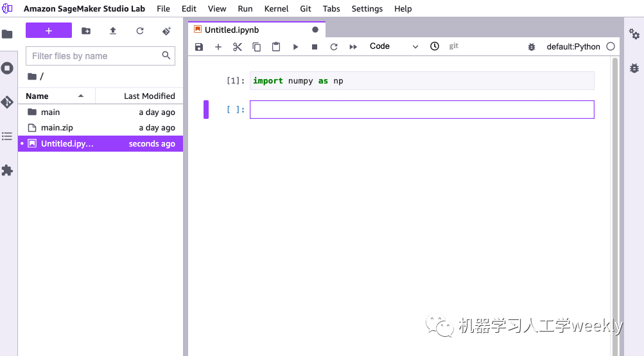Open the File menu
Viewport: 644px width, 356px height.
click(x=163, y=8)
